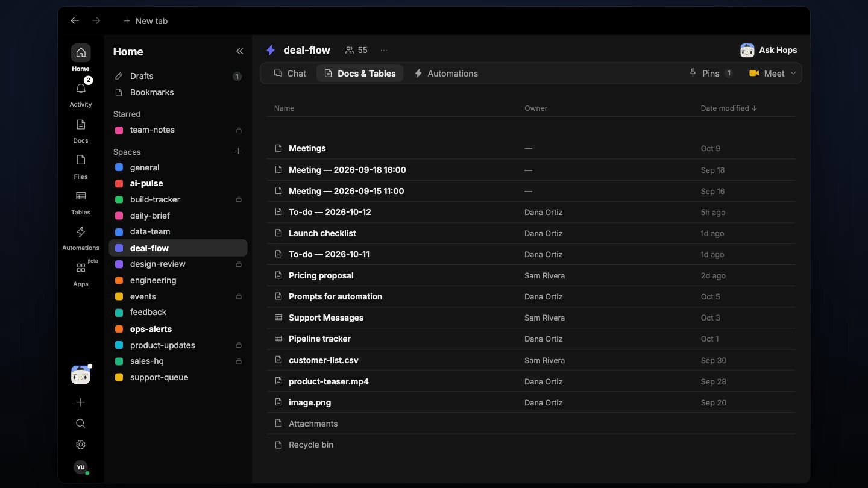The height and width of the screenshot is (488, 868).
Task: Open the deal-flow more options menu
Action: click(384, 50)
